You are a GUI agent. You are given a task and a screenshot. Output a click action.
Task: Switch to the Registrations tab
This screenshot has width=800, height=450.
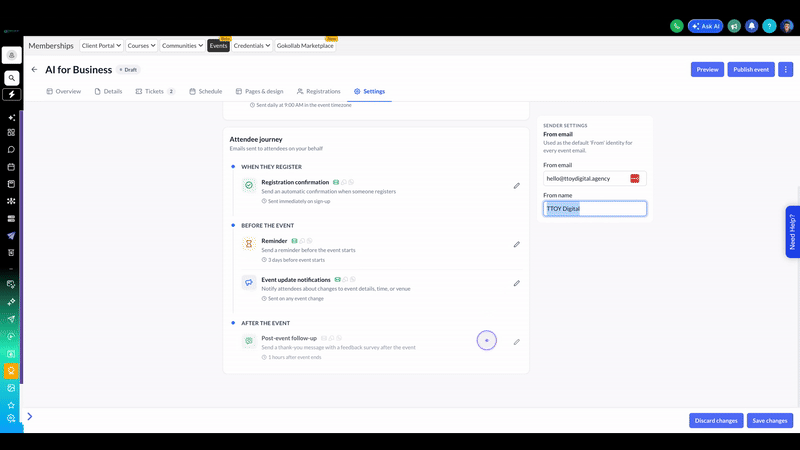click(x=319, y=91)
